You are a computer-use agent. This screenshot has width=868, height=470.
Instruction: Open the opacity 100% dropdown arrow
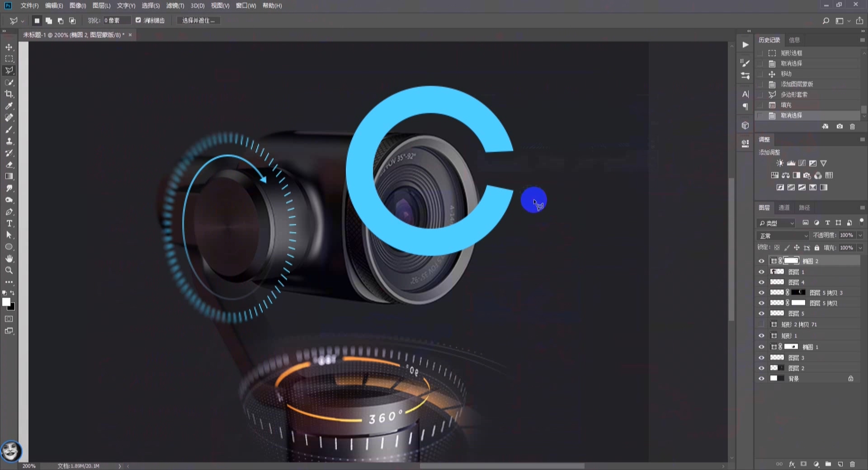[x=860, y=235]
